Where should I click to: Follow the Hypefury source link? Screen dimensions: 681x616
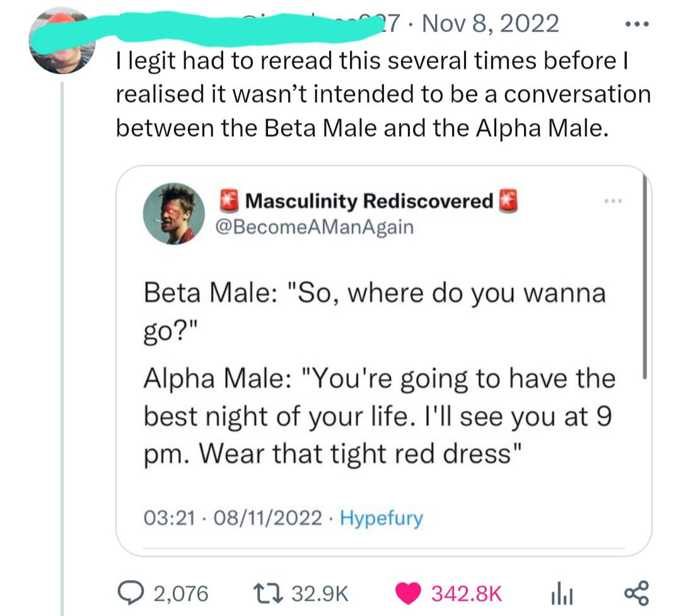381,518
